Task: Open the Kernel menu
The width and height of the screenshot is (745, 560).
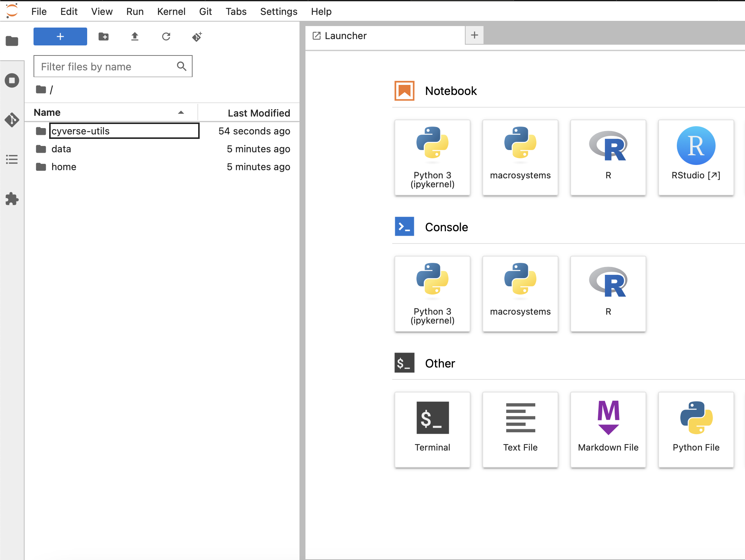Action: 171,12
